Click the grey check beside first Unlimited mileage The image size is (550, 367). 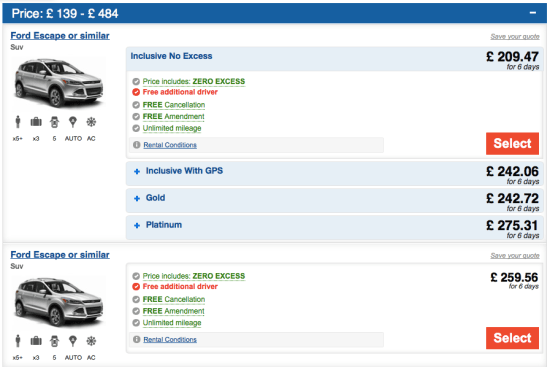point(136,128)
